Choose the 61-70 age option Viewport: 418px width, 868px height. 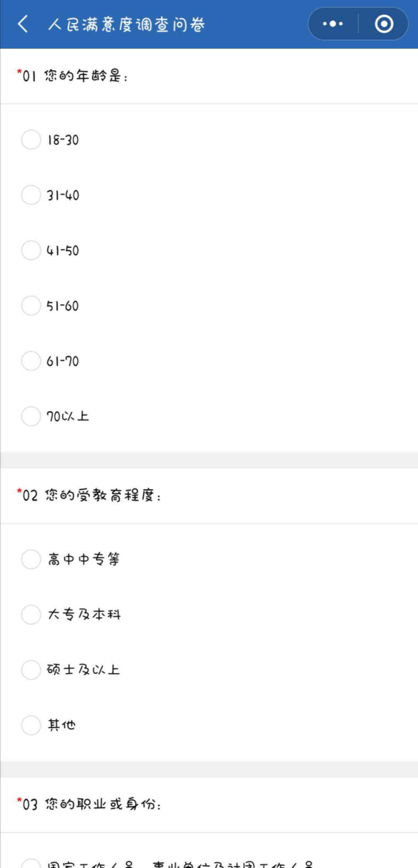31,361
